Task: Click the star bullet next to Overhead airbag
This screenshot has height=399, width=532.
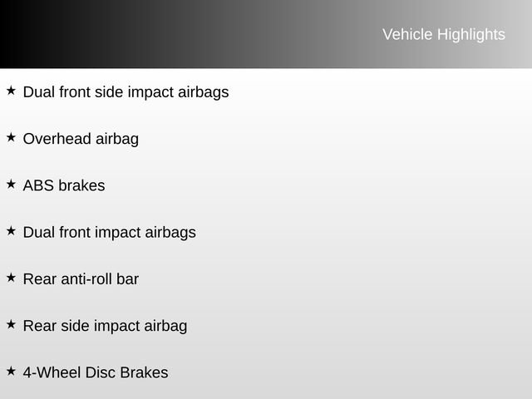Action: (10, 136)
